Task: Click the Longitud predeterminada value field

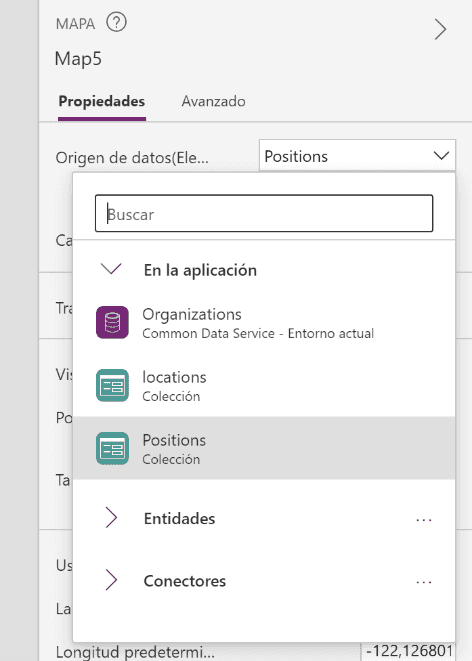Action: [x=408, y=652]
